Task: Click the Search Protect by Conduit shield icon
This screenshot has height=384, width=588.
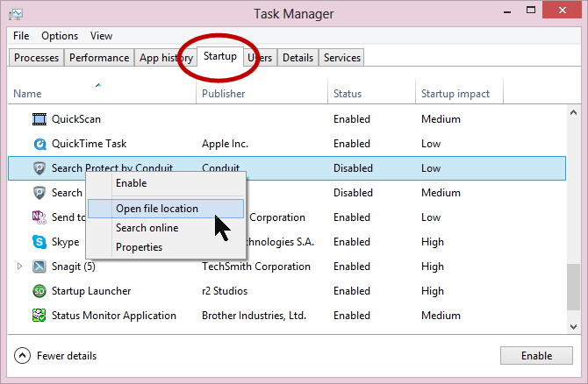Action: 39,168
